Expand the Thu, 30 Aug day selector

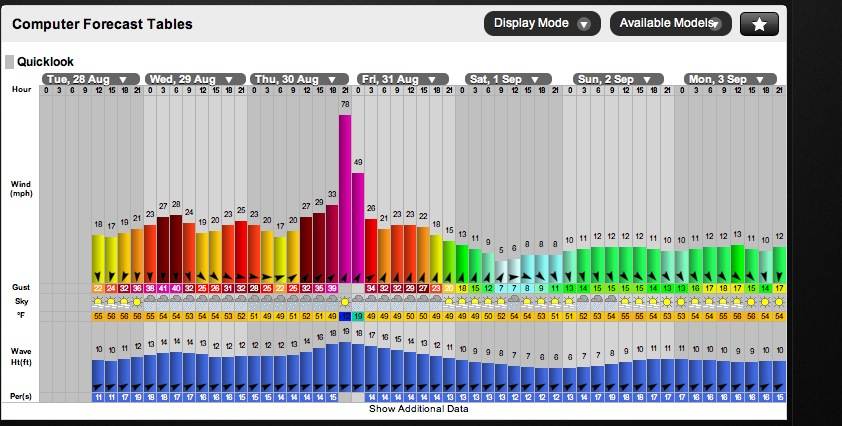(x=300, y=79)
